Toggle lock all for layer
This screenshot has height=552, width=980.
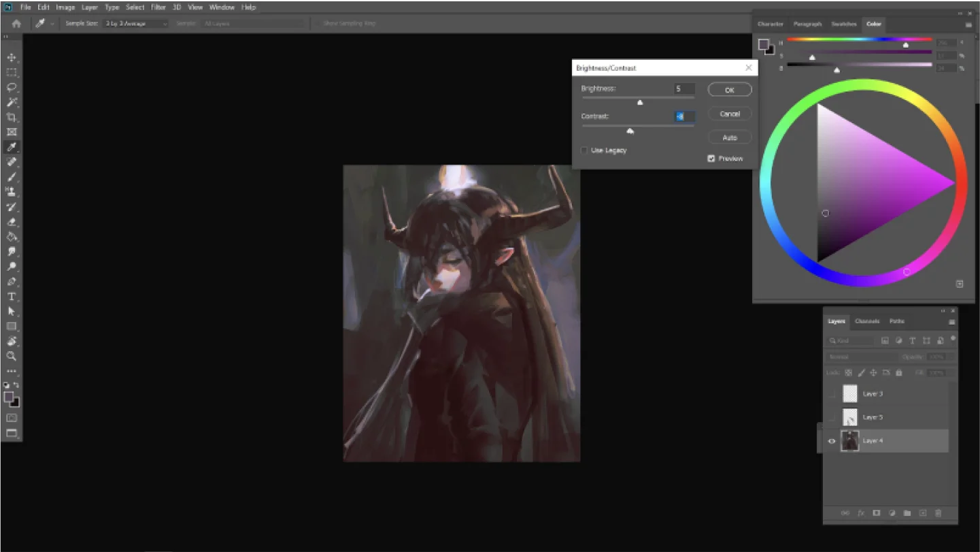coord(899,373)
